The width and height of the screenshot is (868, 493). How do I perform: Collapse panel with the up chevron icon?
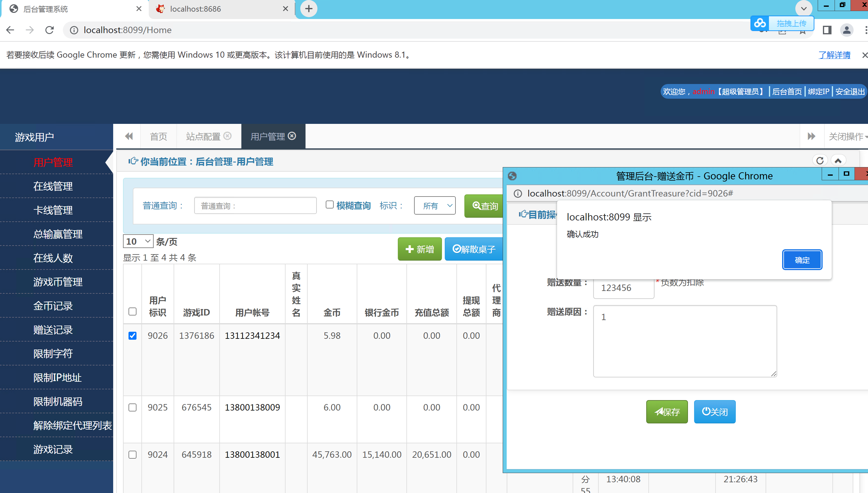[x=838, y=160]
